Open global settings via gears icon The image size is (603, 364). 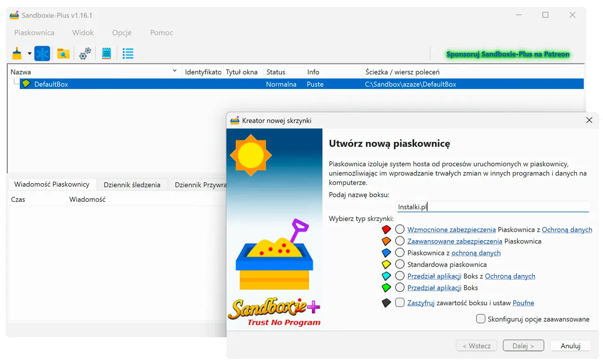(x=85, y=53)
